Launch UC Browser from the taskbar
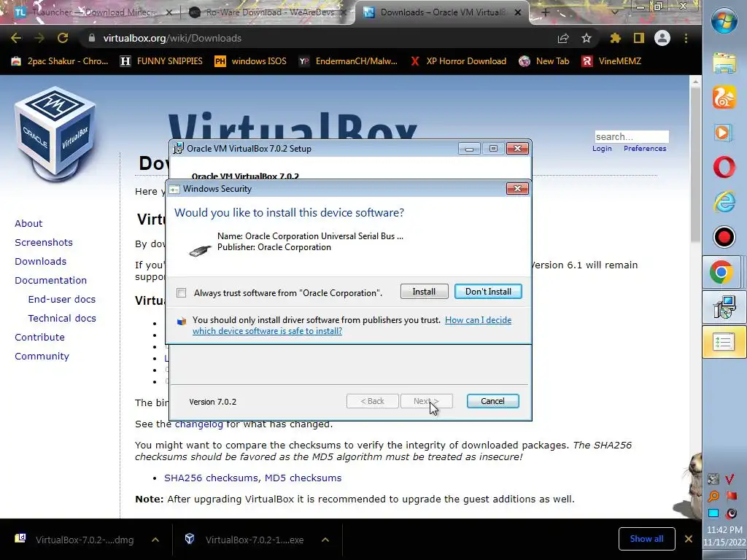 point(724,97)
